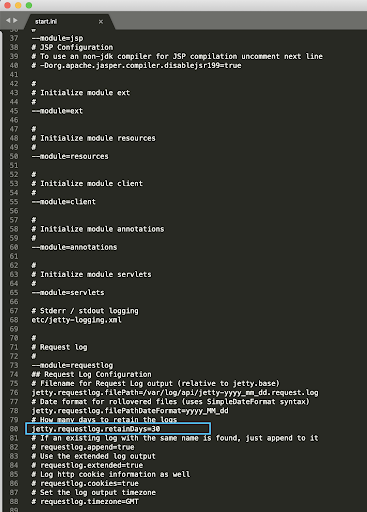
Task: Click the red close window button
Action: tap(7, 5)
